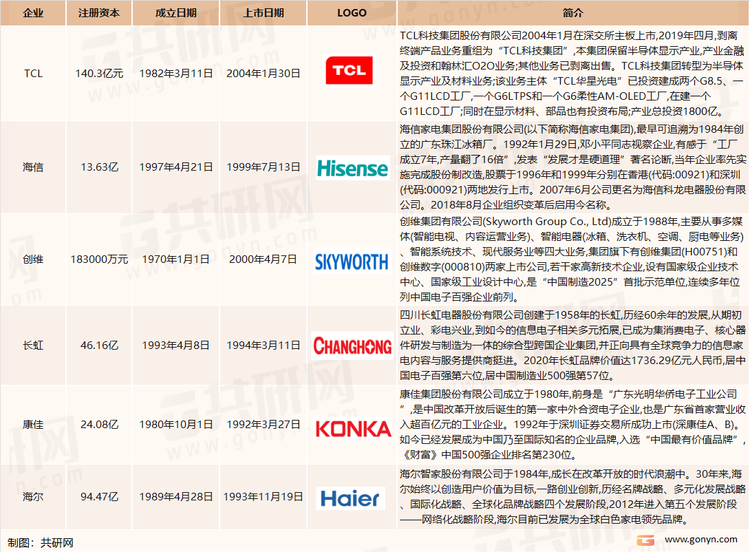
Task: Click the CHANGHONG logo image
Action: [x=353, y=345]
